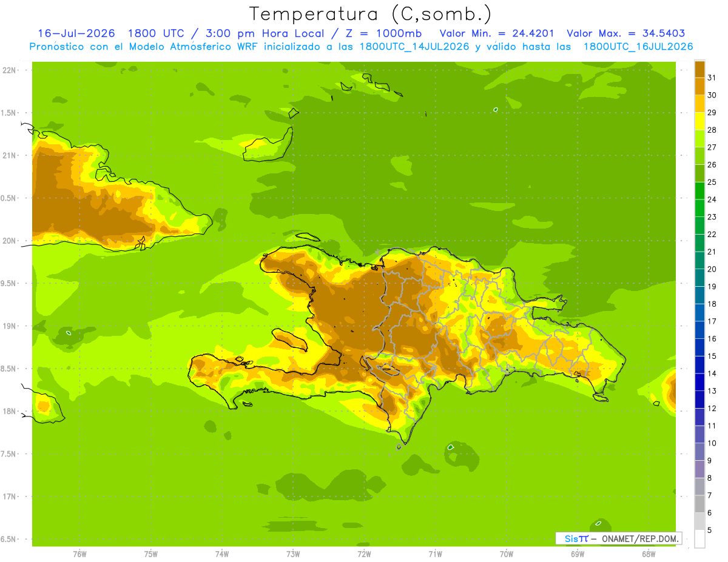This screenshot has height=562, width=728.
Task: Click the teal legend band between 19 and 20
Action: (x=699, y=278)
